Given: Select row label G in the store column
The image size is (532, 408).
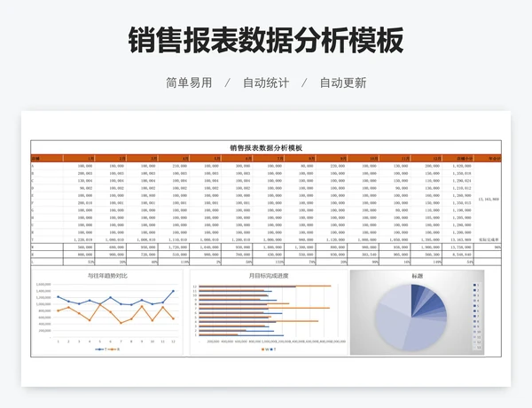Looking at the screenshot, I should tap(47, 210).
